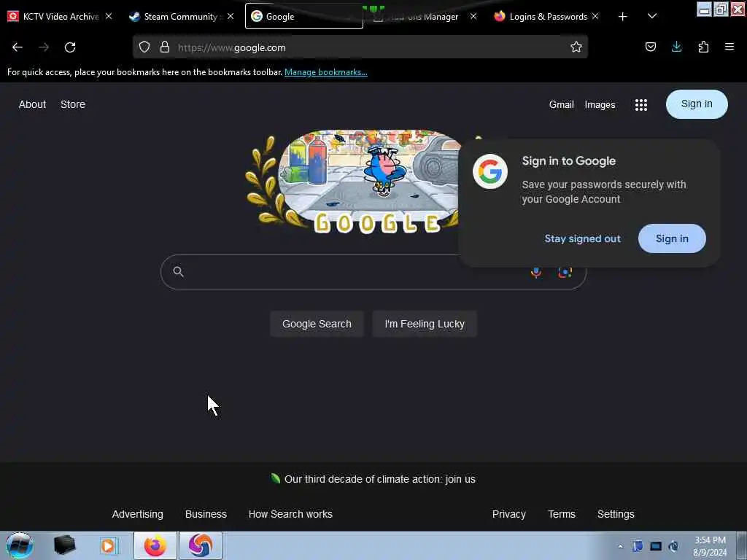Go back using the browser back arrow
This screenshot has height=560, width=747.
tap(18, 47)
